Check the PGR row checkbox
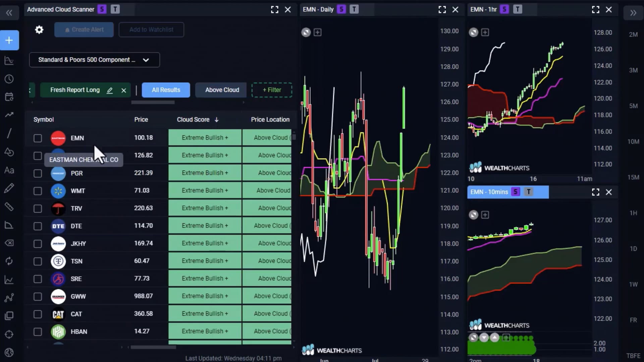Image resolution: width=644 pixels, height=362 pixels. coord(38,173)
